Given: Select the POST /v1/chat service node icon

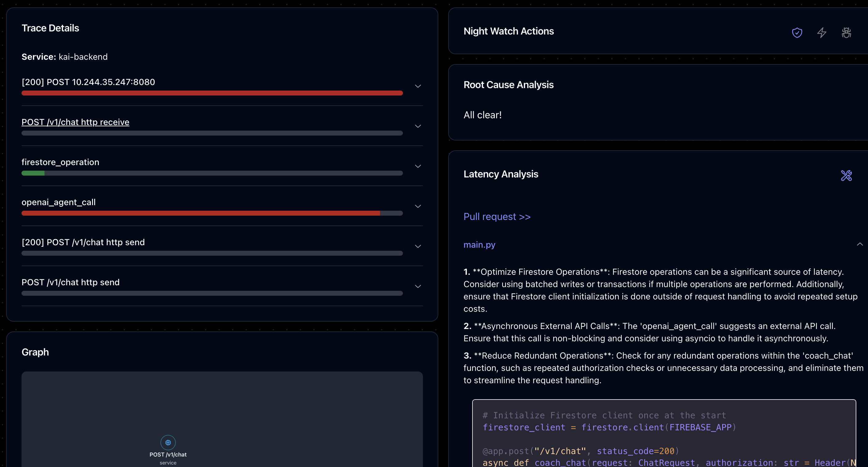Looking at the screenshot, I should click(x=168, y=442).
